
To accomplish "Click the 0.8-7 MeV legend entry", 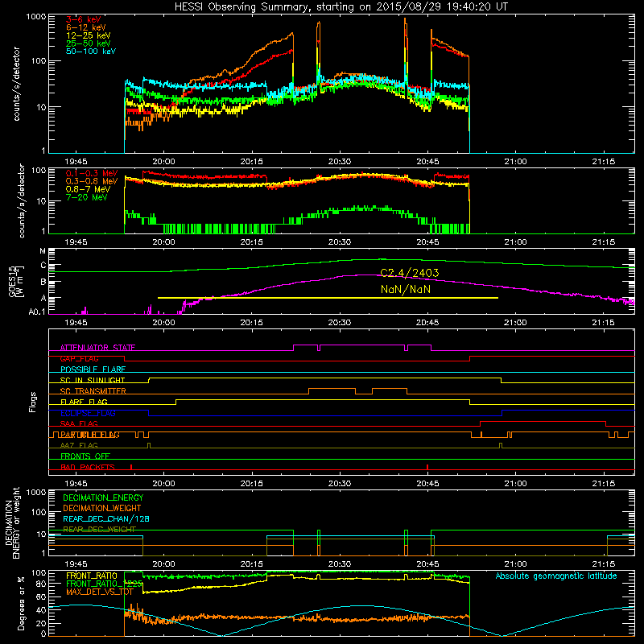I will click(x=88, y=189).
